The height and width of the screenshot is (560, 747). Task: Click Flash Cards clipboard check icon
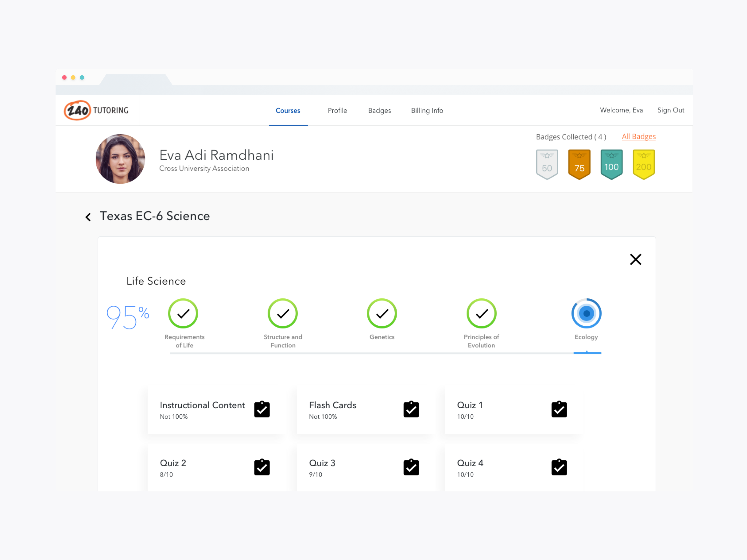pos(411,409)
